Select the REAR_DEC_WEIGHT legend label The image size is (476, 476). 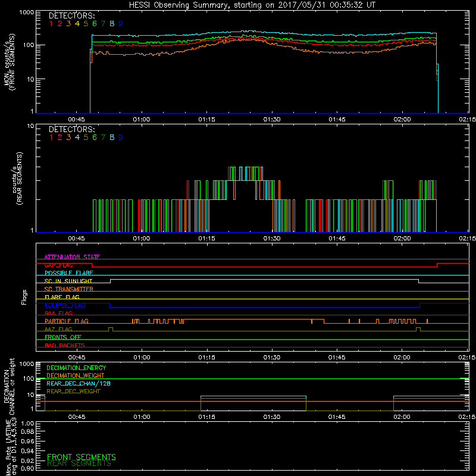click(x=73, y=392)
